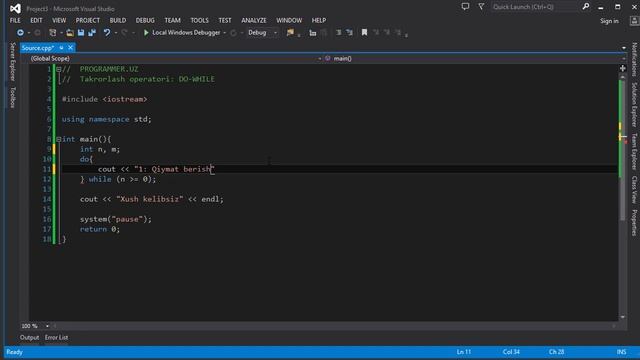Click the Find in Files icon
The width and height of the screenshot is (640, 360).
(x=290, y=33)
